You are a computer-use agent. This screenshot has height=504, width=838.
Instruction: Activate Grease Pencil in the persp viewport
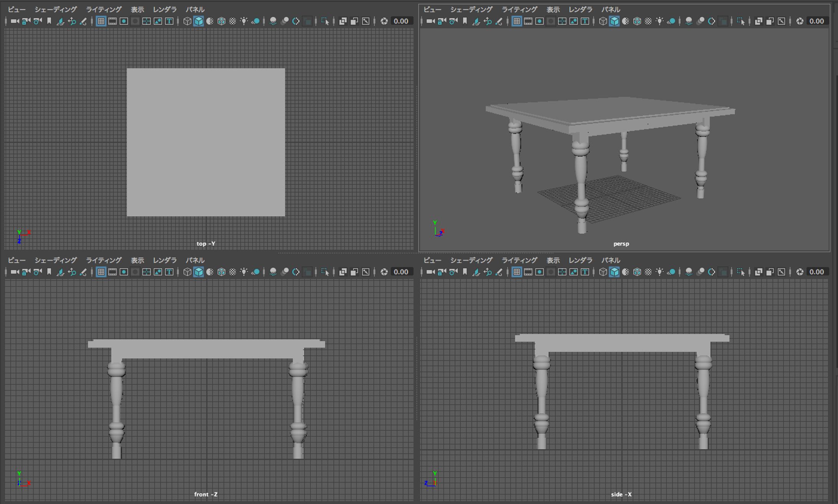(x=500, y=22)
